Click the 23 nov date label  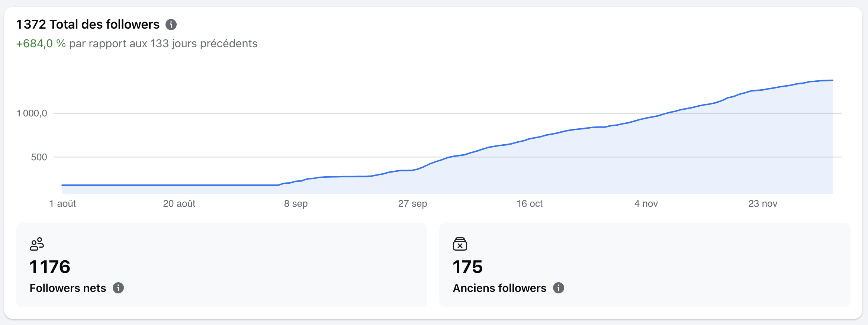point(763,203)
